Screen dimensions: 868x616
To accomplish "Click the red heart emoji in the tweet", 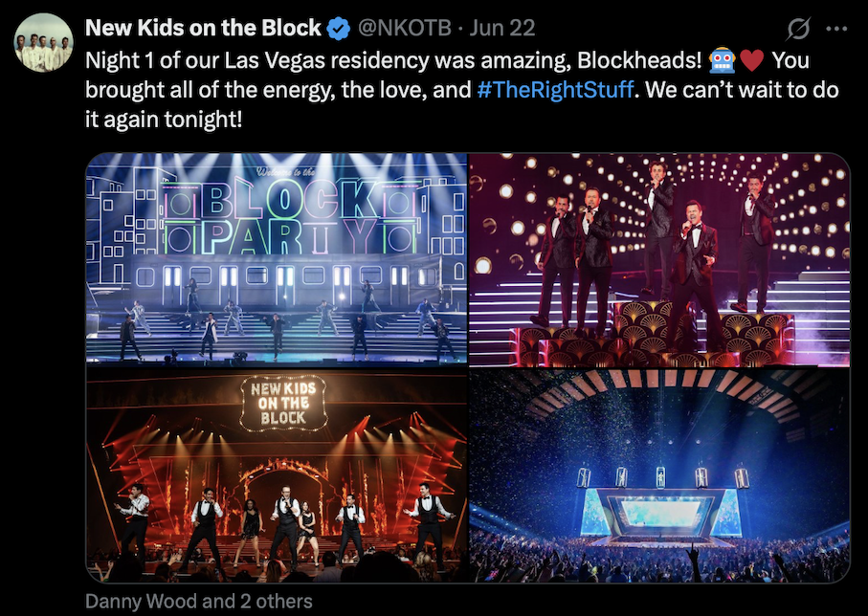I will pyautogui.click(x=751, y=61).
